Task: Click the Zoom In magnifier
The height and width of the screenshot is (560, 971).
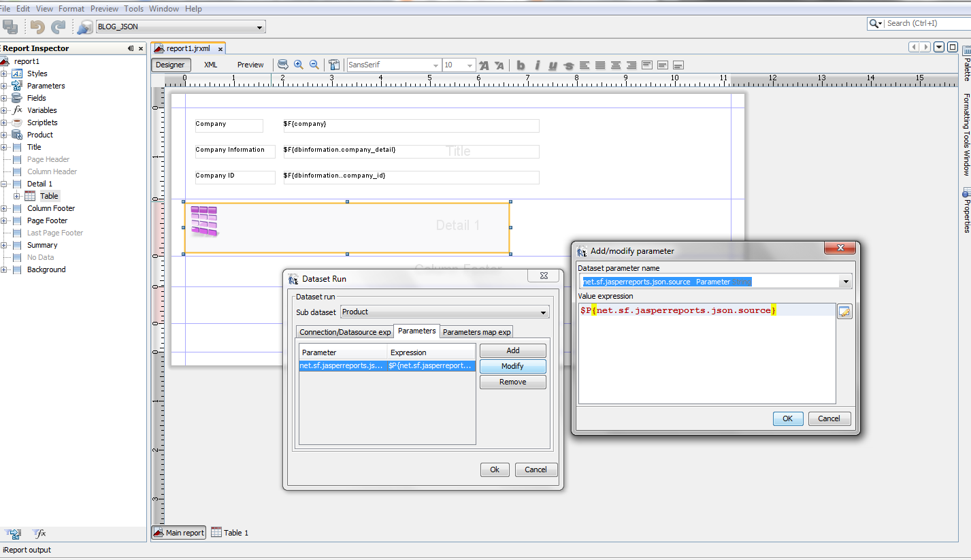Action: pos(299,65)
